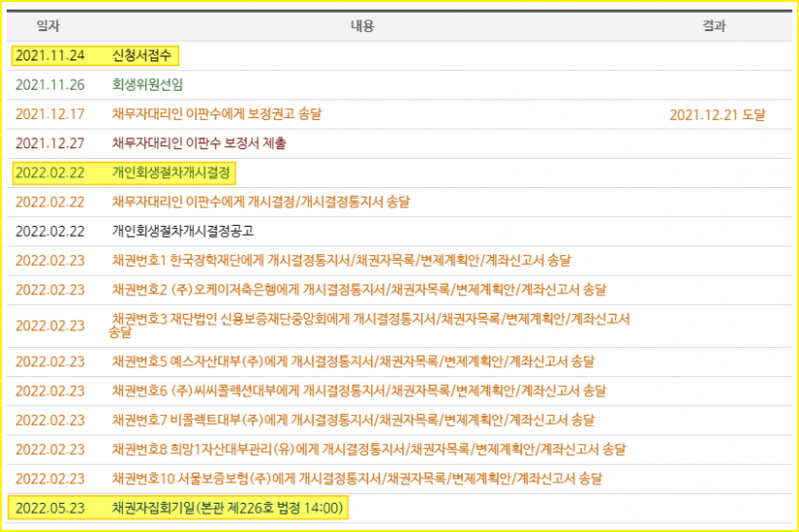Click the date 2021.12.17
Image resolution: width=799 pixels, height=532 pixels.
pyautogui.click(x=50, y=114)
